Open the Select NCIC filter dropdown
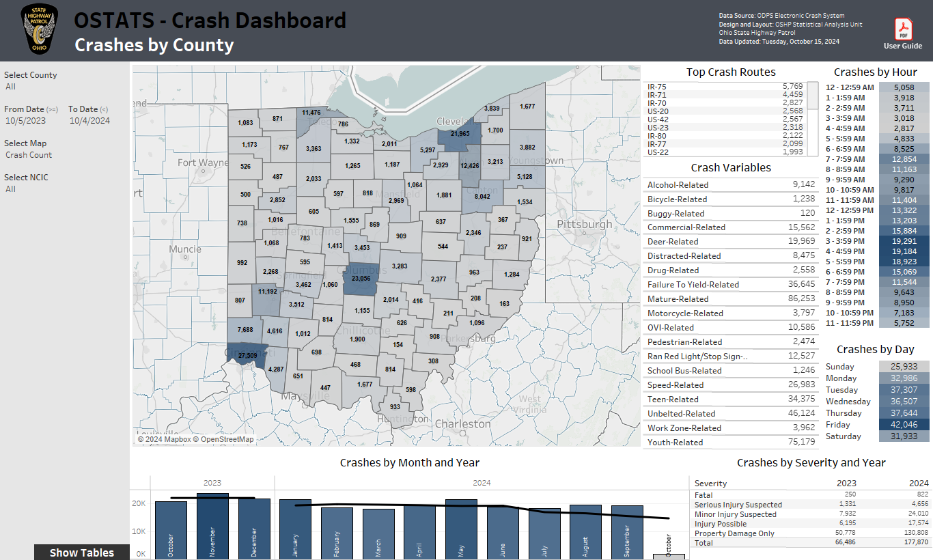The width and height of the screenshot is (933, 560). [65, 189]
